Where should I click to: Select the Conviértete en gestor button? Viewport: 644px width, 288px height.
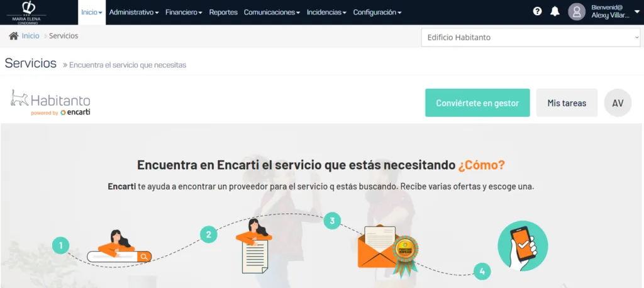(x=477, y=102)
